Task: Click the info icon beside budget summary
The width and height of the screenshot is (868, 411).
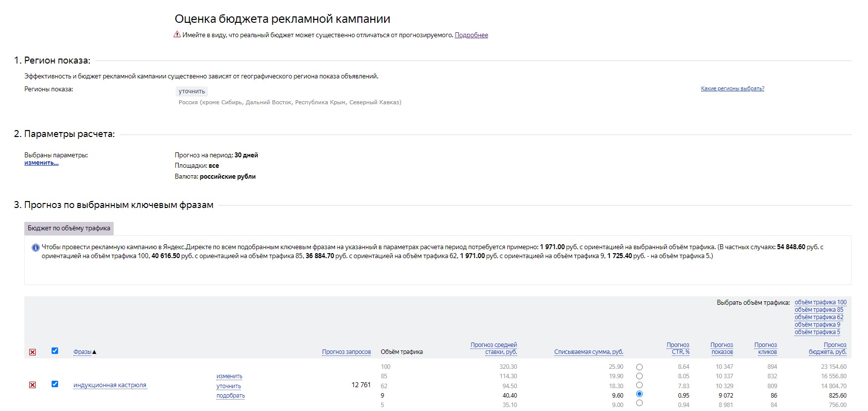Action: point(35,247)
